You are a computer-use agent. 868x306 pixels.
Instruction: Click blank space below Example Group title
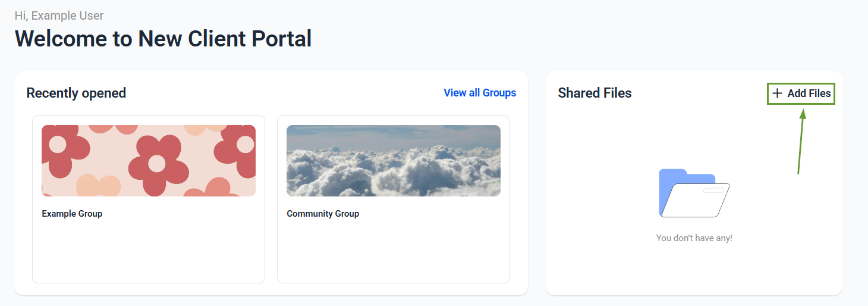149,250
